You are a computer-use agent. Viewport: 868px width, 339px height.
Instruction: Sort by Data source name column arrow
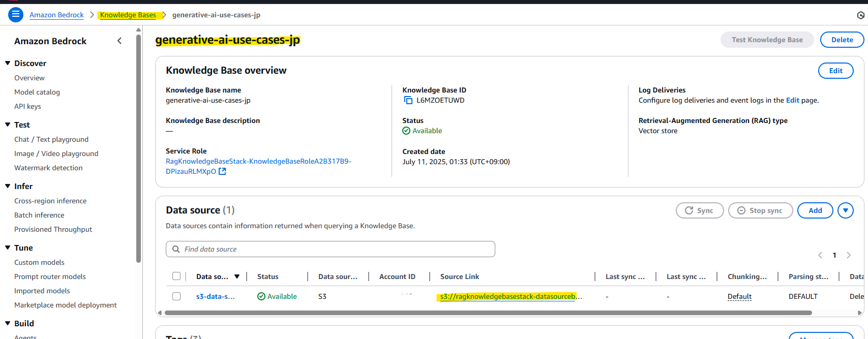(x=237, y=276)
